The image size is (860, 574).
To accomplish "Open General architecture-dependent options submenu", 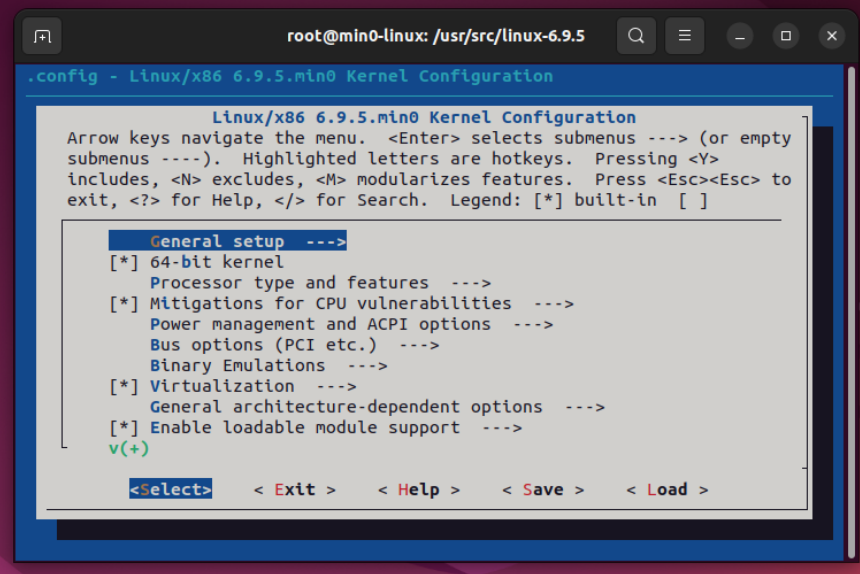I will (377, 407).
